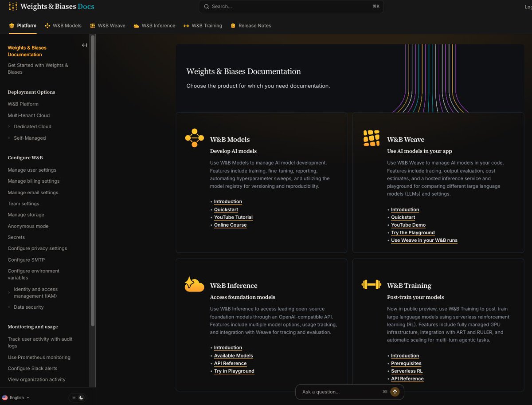Open the Platform tab
This screenshot has width=532, height=405.
(23, 26)
